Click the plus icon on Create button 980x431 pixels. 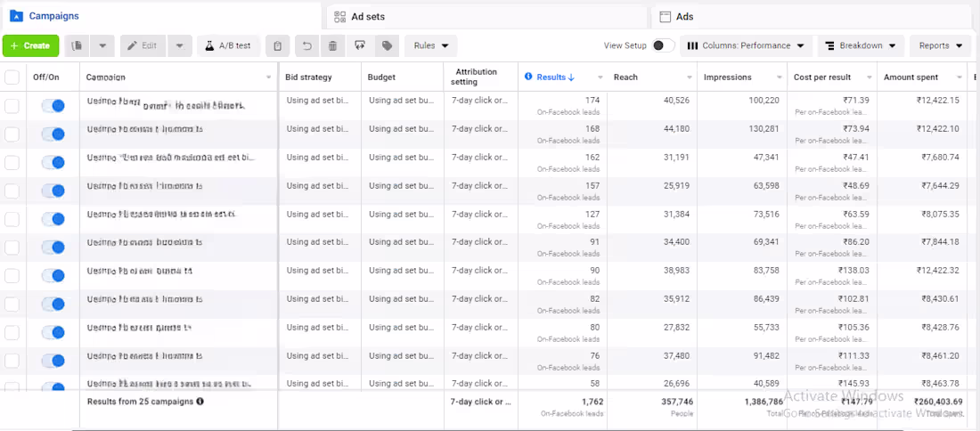pyautogui.click(x=14, y=45)
